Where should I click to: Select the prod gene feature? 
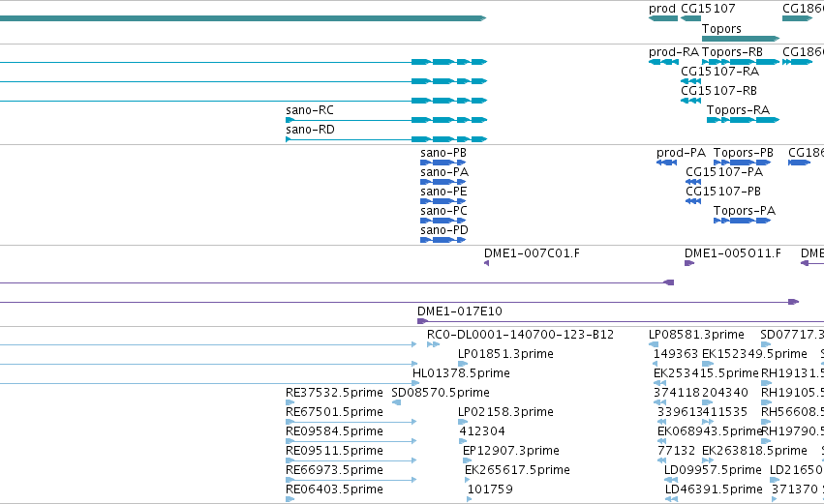663,18
